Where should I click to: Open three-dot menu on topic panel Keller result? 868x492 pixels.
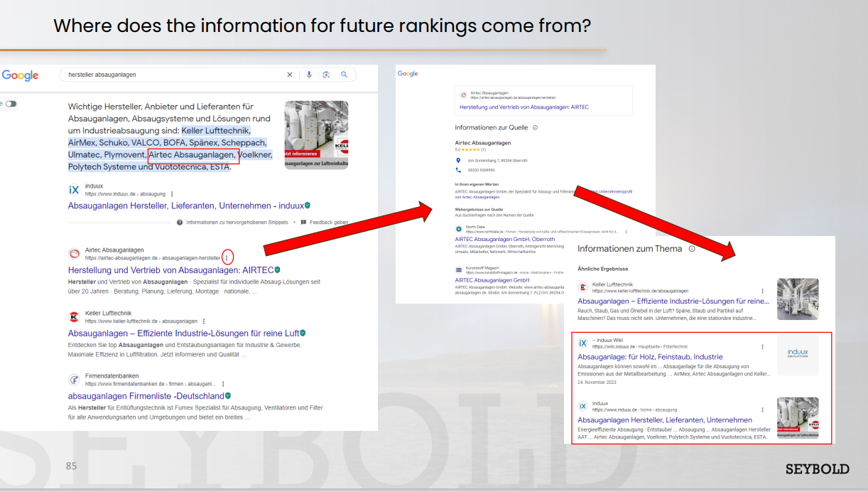tap(763, 292)
